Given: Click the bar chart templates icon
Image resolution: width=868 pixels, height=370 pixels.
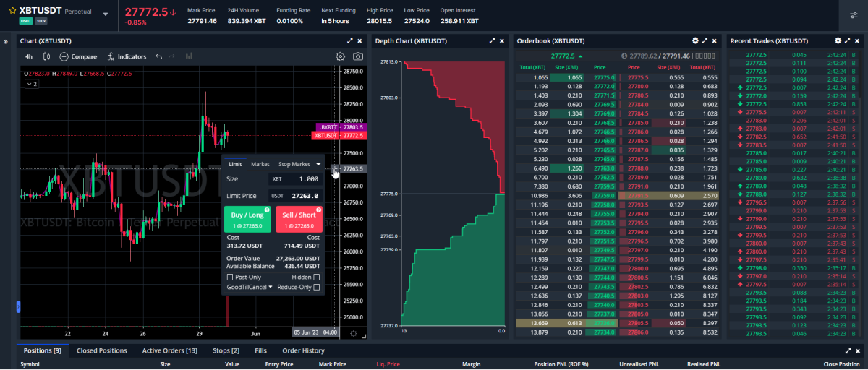Looking at the screenshot, I should (189, 56).
